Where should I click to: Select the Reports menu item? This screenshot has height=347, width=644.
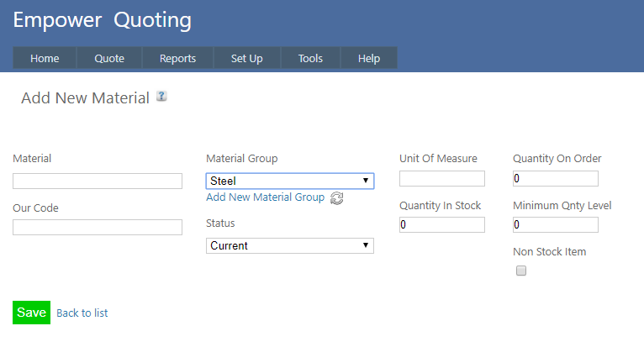[177, 58]
